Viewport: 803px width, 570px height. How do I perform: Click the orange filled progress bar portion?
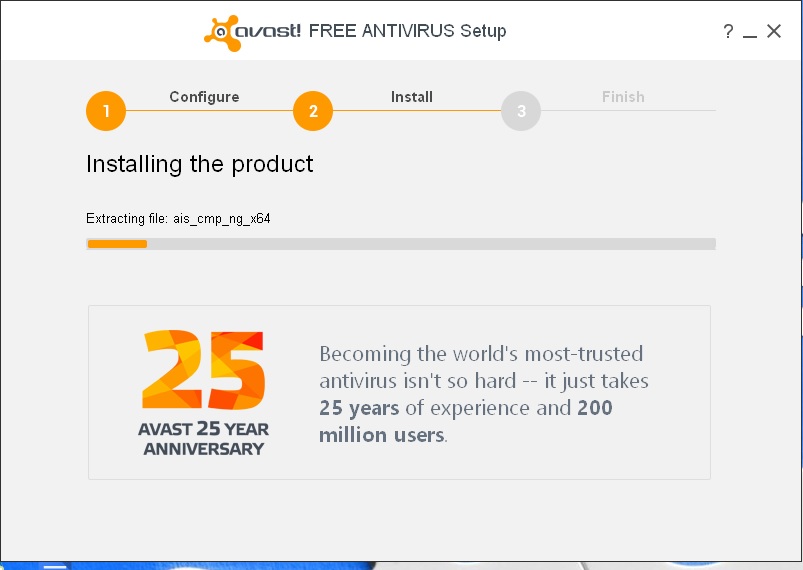point(117,244)
